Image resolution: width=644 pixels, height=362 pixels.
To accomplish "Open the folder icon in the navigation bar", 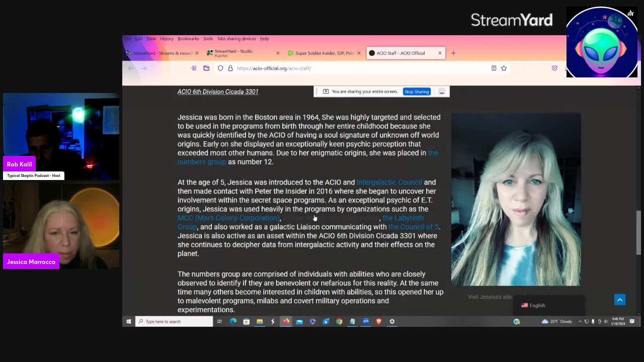I will (206, 68).
